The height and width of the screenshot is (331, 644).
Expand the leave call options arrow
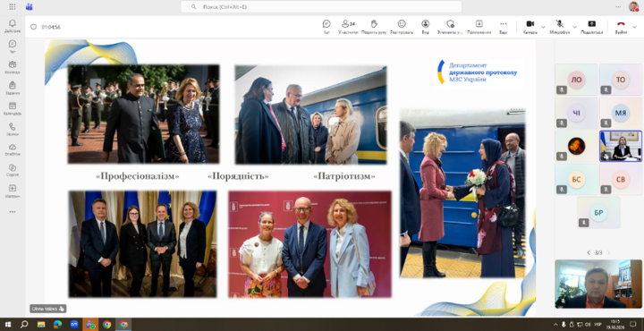634,27
